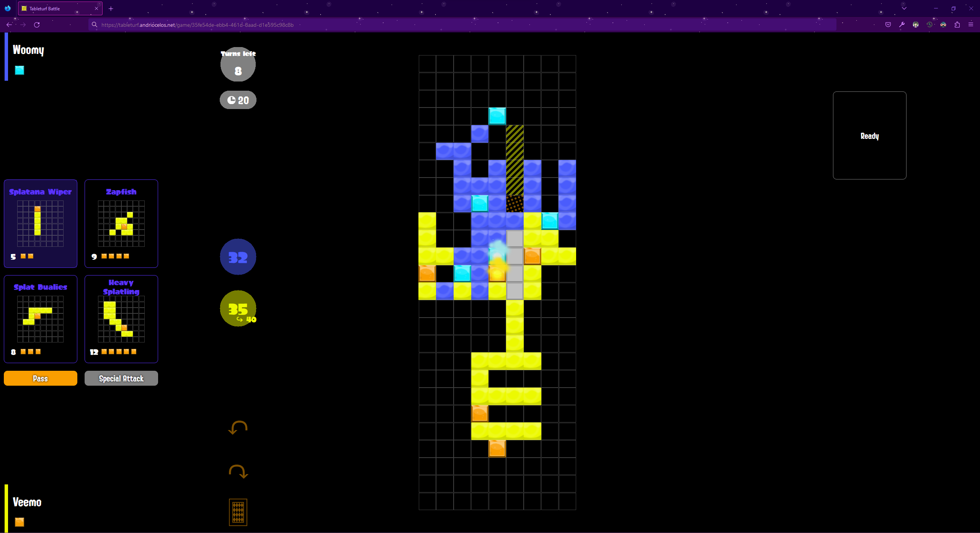Toggle the Special Attack button
The width and height of the screenshot is (980, 533).
click(x=121, y=378)
